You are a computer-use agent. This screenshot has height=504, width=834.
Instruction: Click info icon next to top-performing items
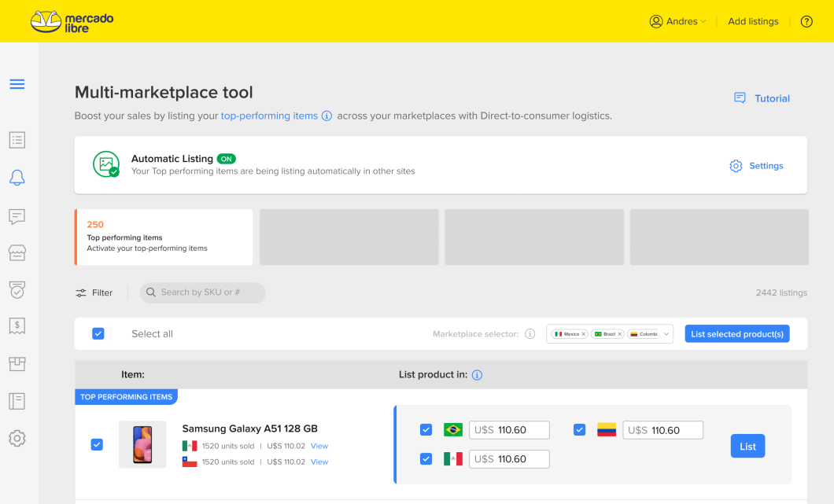pyautogui.click(x=327, y=116)
